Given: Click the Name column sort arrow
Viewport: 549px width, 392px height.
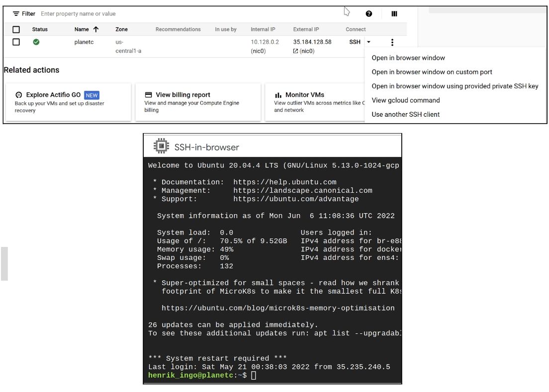Looking at the screenshot, I should [x=96, y=29].
